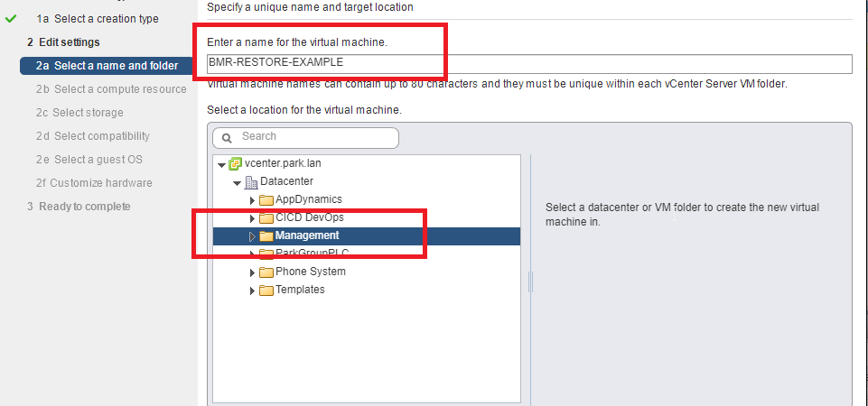Click the AppDynamics folder icon
Screen dimensions: 868x406
pos(266,199)
